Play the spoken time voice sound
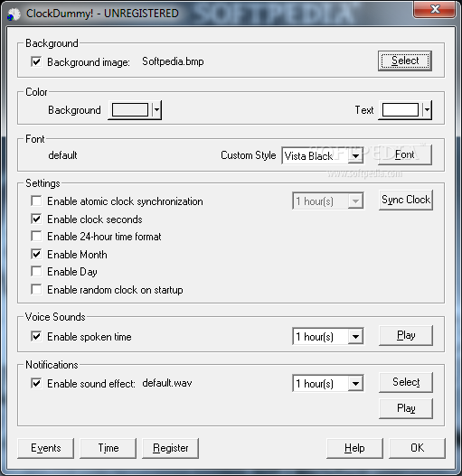Viewport: 462px width, 476px height. click(406, 335)
